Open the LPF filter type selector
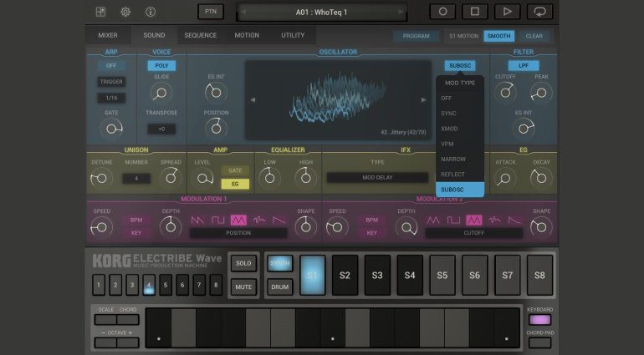The image size is (644, 355). point(523,65)
